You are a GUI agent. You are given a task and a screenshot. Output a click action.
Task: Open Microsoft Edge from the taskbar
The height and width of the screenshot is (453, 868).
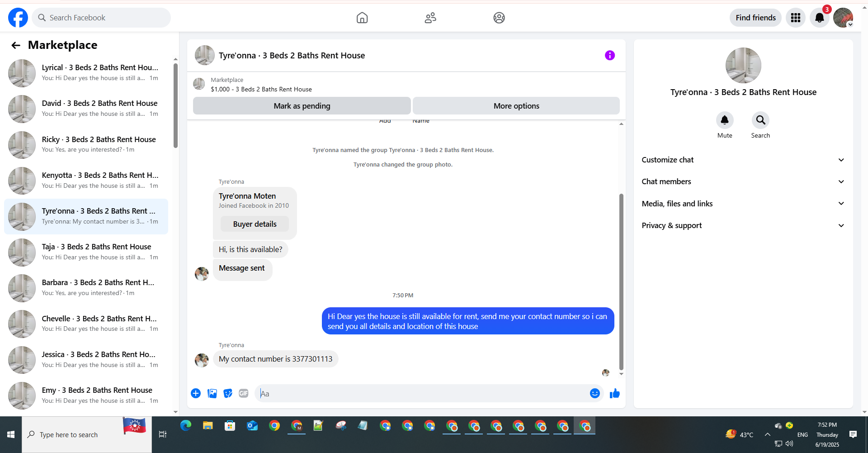(186, 425)
